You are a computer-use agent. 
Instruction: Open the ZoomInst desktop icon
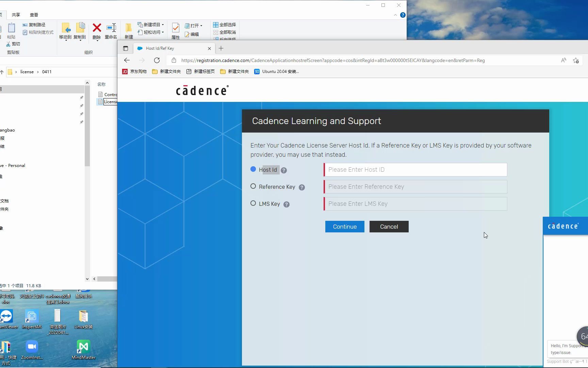[32, 350]
